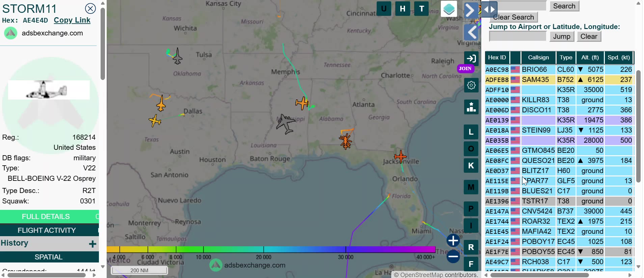Viewport: 644px width, 278px height.
Task: Select the V-22 aircraft icon near Tulsa
Action: [x=178, y=56]
